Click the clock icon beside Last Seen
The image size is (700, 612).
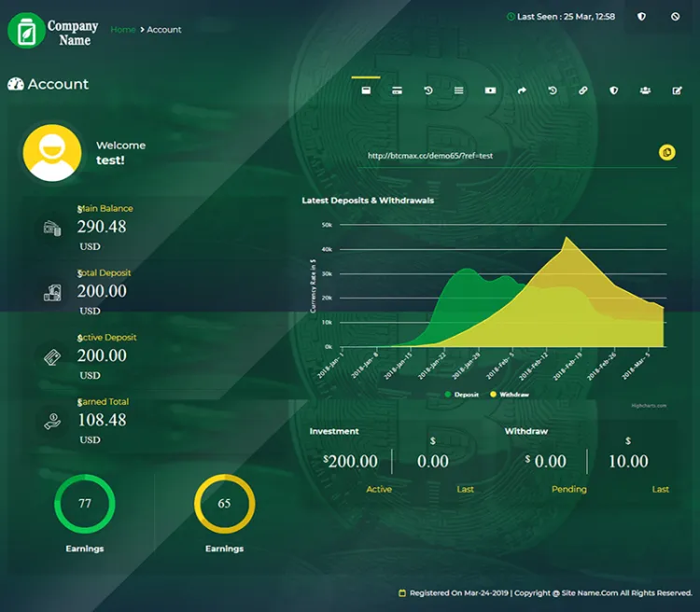tap(511, 17)
